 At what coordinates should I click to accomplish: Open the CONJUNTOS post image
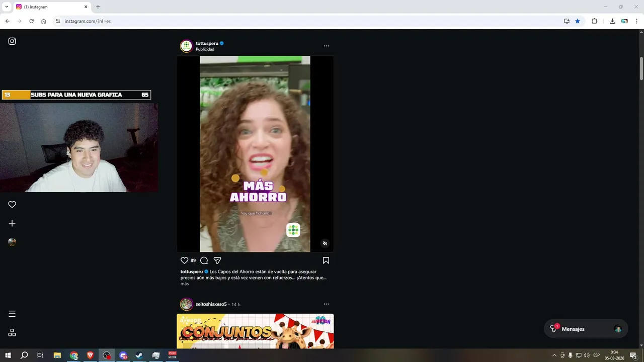point(255,331)
